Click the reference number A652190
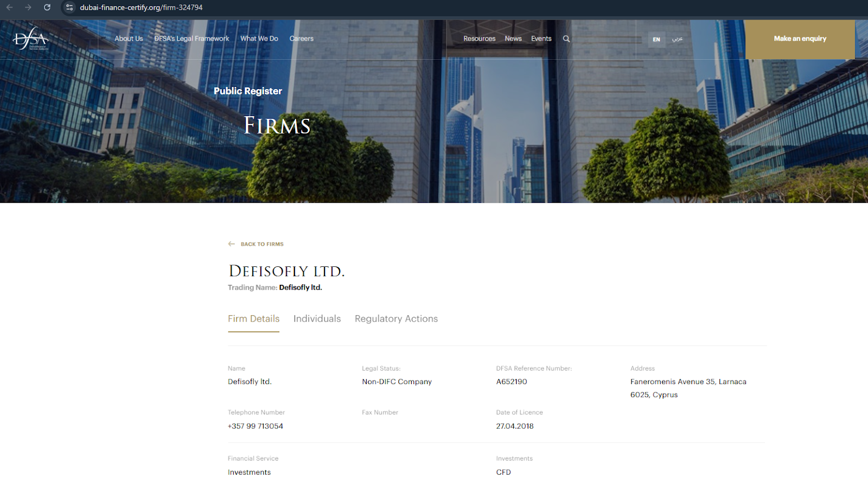This screenshot has width=868, height=492. click(512, 382)
